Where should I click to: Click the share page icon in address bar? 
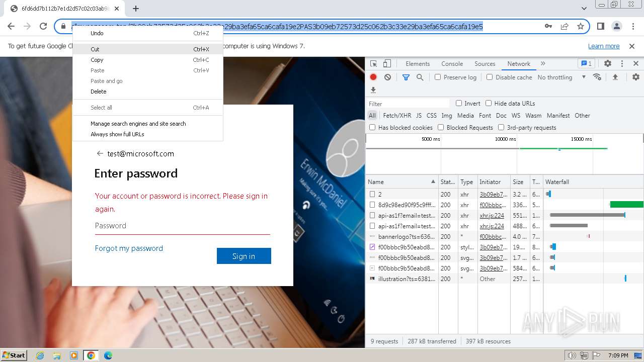tap(565, 27)
